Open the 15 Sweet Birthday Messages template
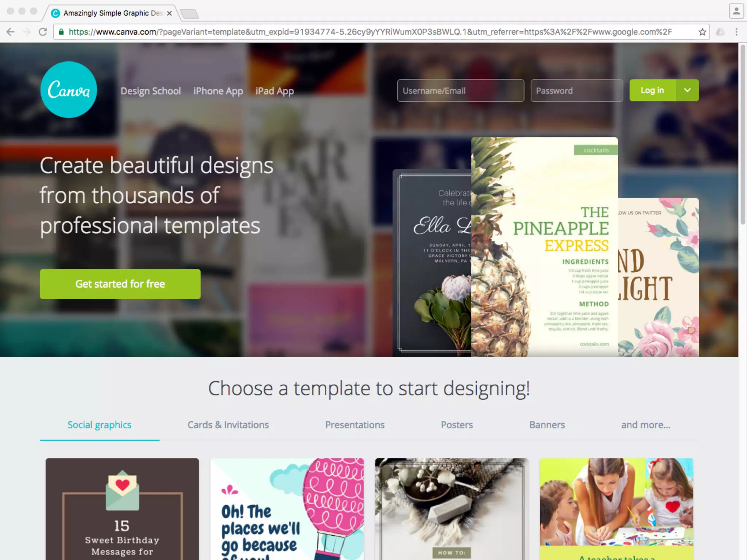This screenshot has width=747, height=560. coord(122,509)
